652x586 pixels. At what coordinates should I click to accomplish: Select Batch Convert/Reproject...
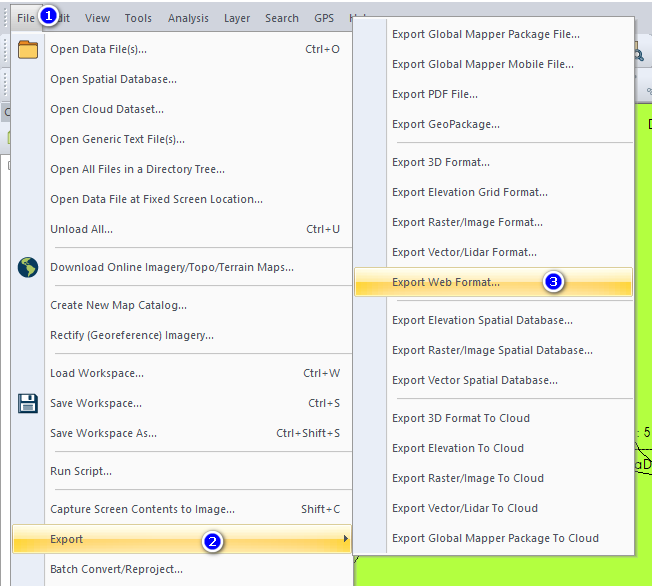pos(182,569)
